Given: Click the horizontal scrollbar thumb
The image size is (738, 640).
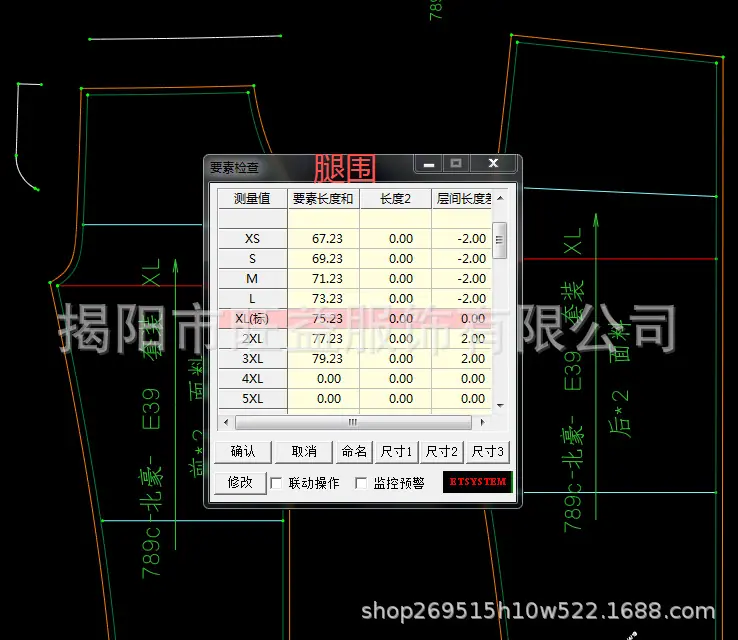Looking at the screenshot, I should tap(353, 422).
